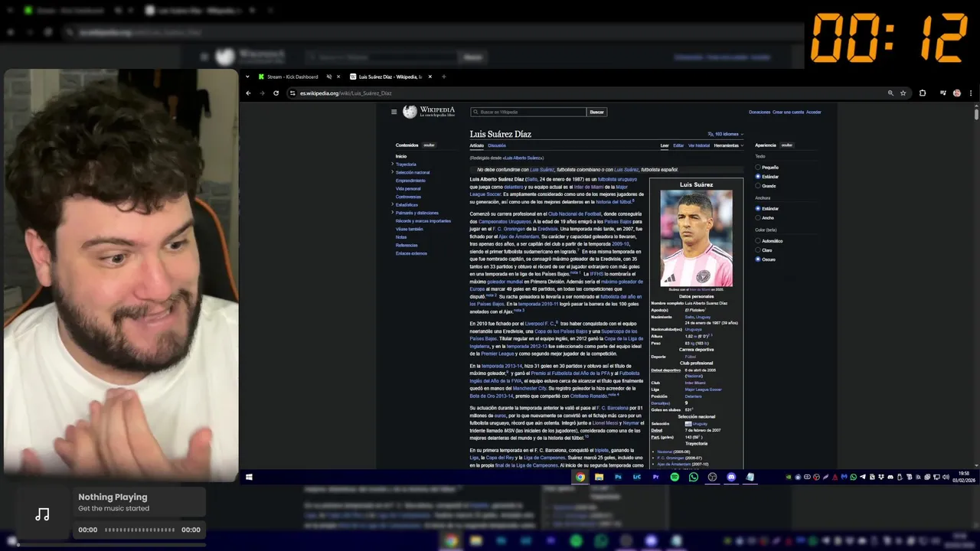The image size is (980, 551).
Task: Open File Explorer from the taskbar
Action: pyautogui.click(x=599, y=477)
